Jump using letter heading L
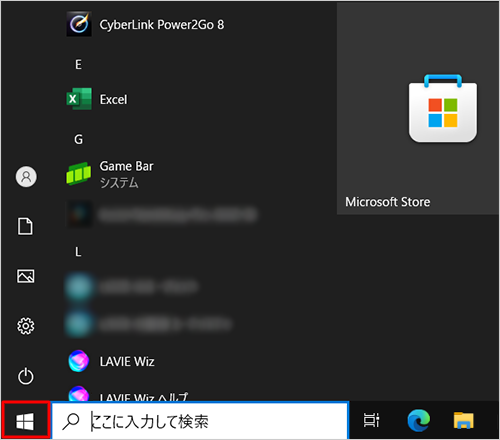Viewport: 500px width, 440px height. coord(78,252)
